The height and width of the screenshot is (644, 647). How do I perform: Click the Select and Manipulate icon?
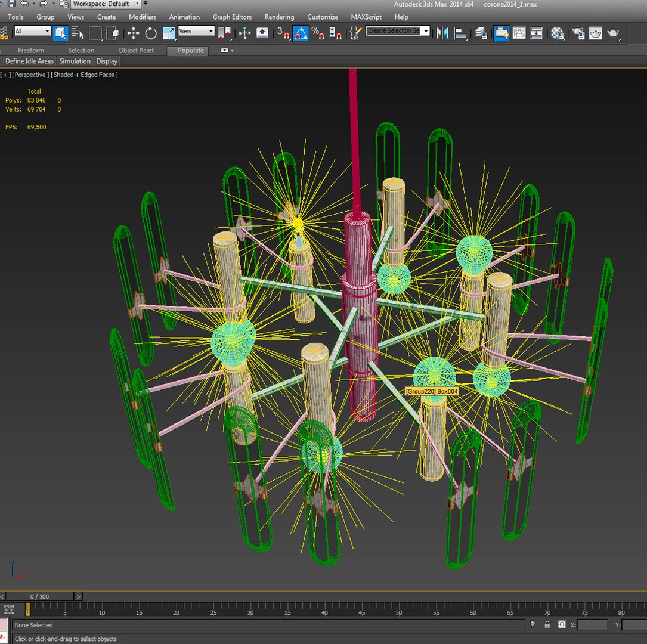coord(244,33)
